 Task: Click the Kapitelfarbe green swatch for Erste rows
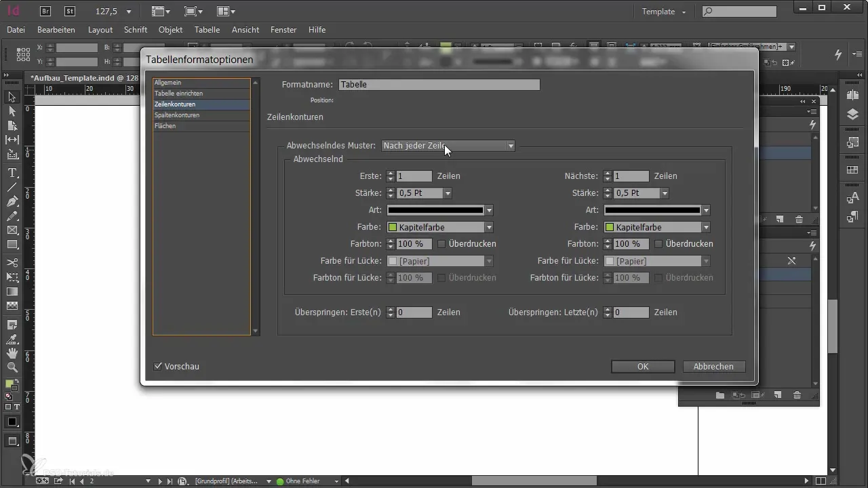(392, 227)
